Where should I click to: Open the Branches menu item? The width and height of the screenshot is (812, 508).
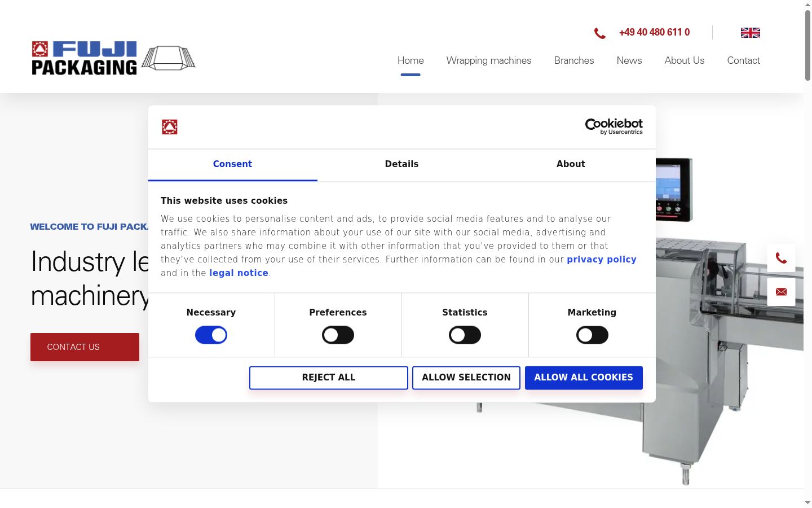[x=574, y=60]
